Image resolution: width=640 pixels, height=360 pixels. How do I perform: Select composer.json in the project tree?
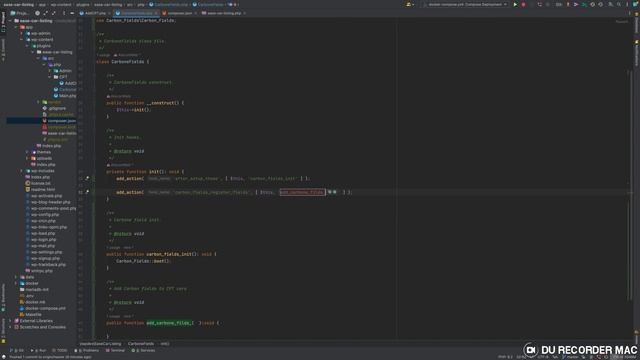pyautogui.click(x=59, y=121)
